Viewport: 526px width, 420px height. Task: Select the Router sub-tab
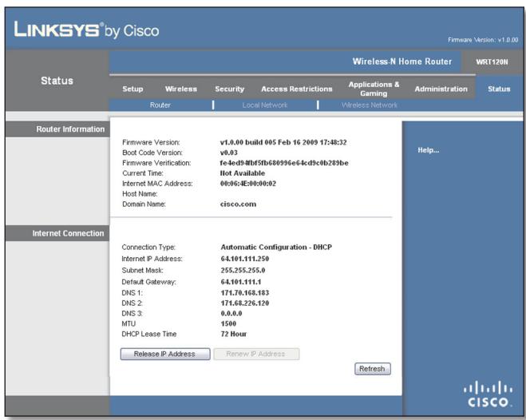[x=160, y=105]
